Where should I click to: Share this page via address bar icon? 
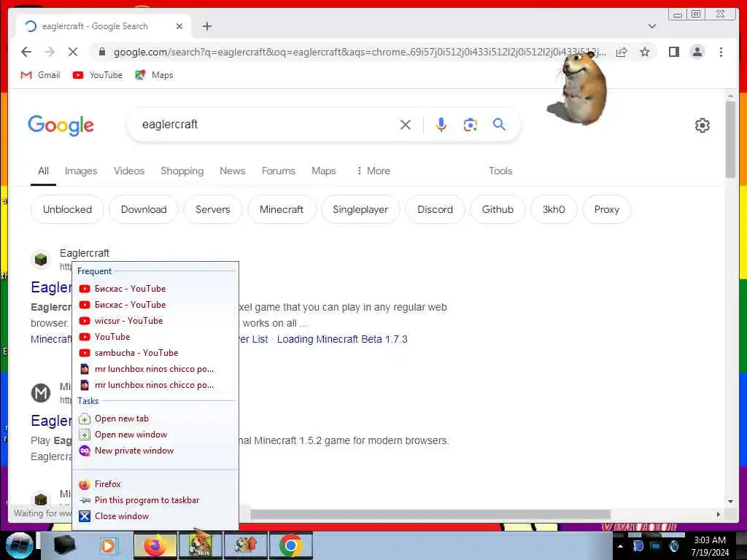pos(622,52)
